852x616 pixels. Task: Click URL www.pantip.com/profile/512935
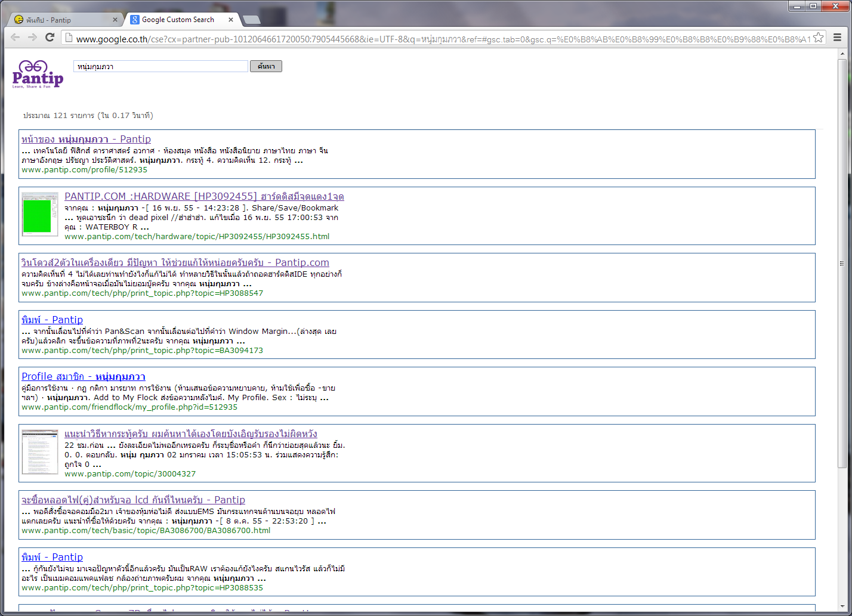tap(84, 170)
